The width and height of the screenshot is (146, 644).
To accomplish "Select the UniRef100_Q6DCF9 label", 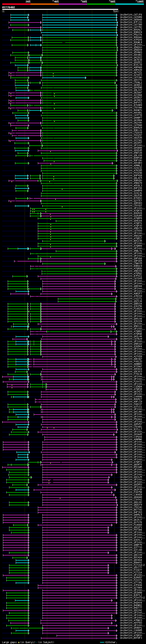I will (131, 505).
